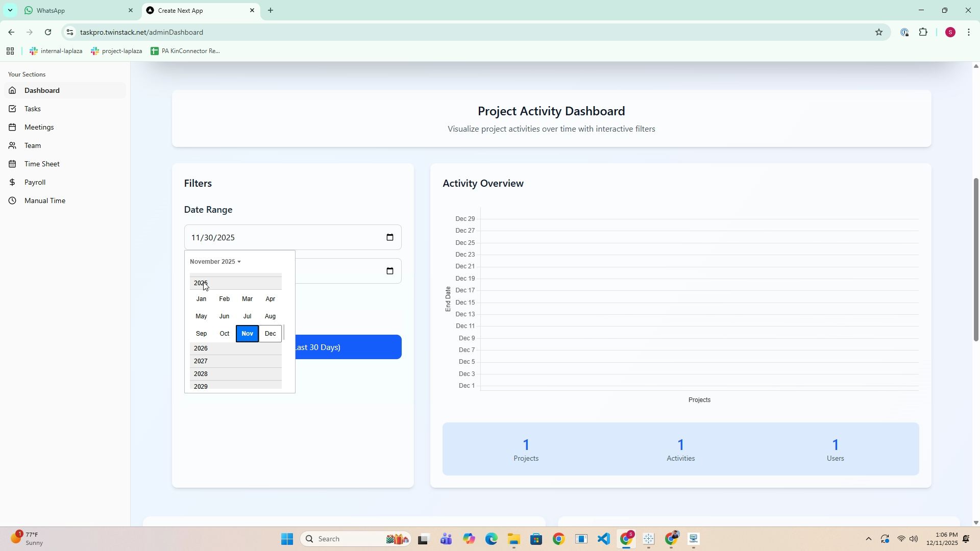Open the start date calendar picker icon
Viewport: 980px width, 551px height.
[390, 237]
